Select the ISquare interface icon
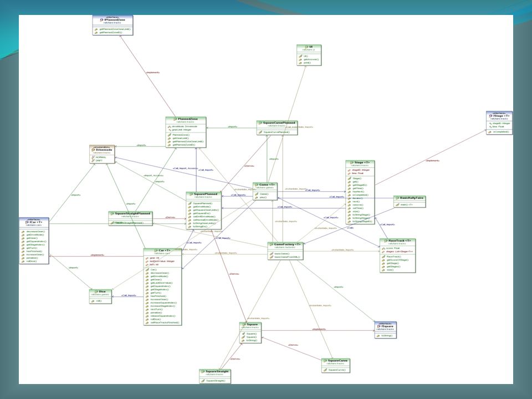532x399 pixels. click(378, 326)
